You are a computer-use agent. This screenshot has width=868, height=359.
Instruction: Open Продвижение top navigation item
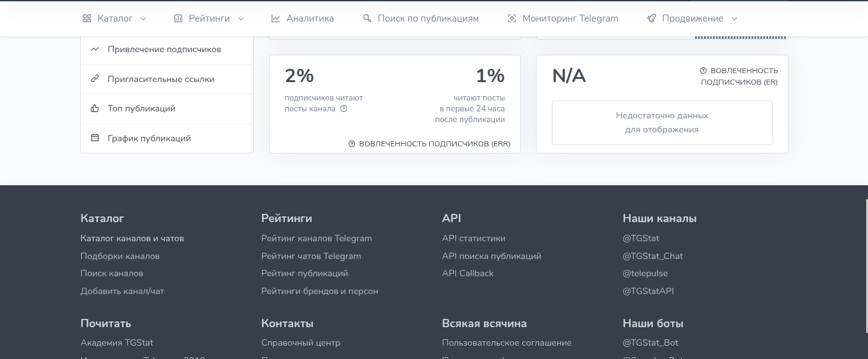[692, 18]
